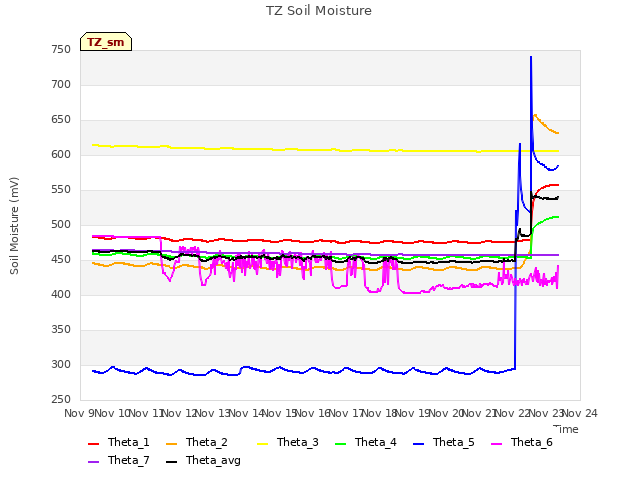Toggle Theta_7 legend entry
640x480 pixels.
(x=119, y=460)
